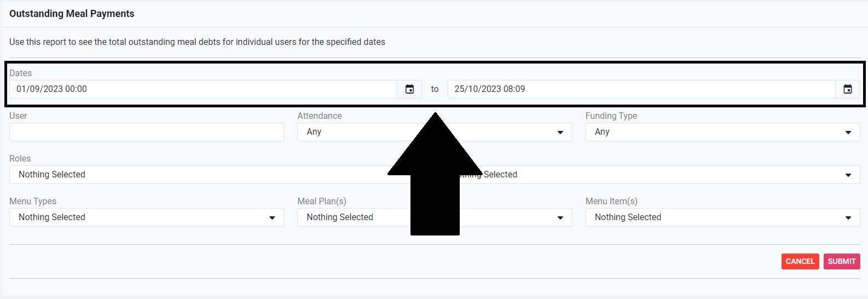Open the Menu Types selection box
This screenshot has width=868, height=299.
[x=137, y=217]
